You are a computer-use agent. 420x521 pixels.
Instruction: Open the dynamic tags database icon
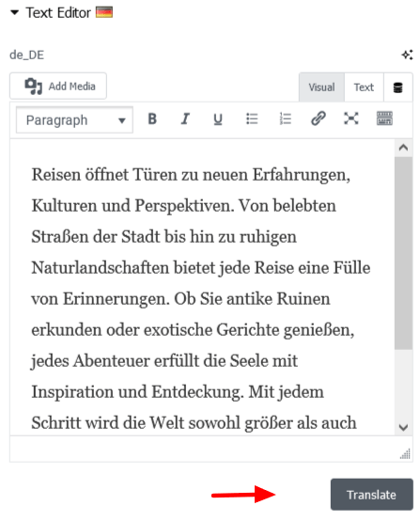pos(397,87)
